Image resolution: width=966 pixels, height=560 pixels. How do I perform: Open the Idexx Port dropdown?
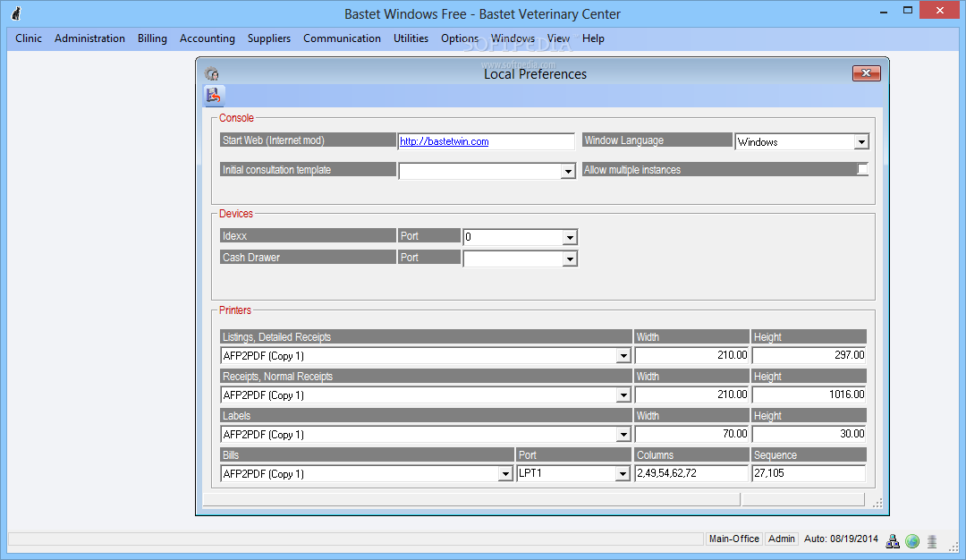[x=570, y=237]
